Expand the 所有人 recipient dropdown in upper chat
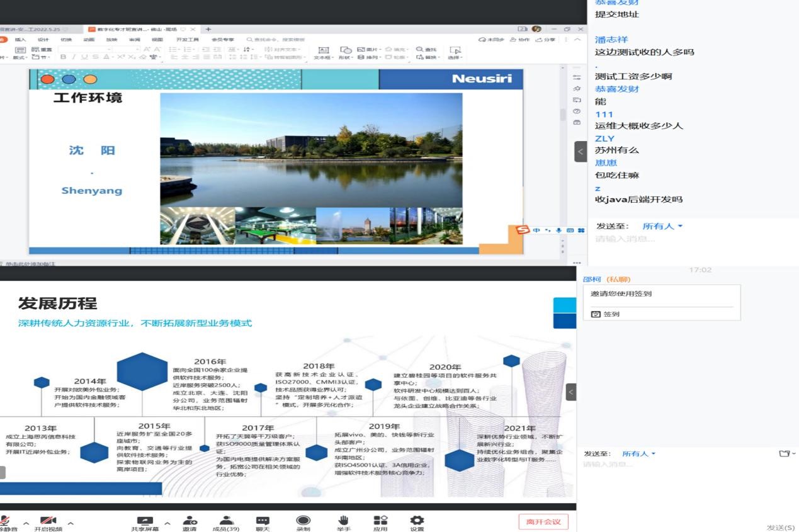Image resolution: width=799 pixels, height=532 pixels. 662,226
